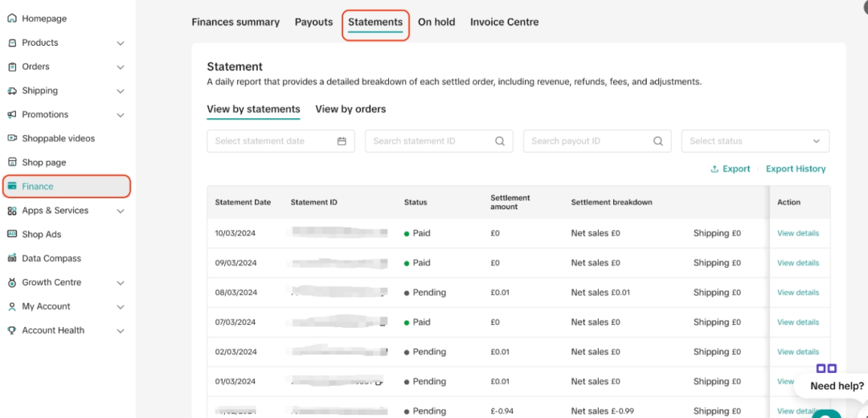
Task: Expand the Account Health chevron
Action: 121,330
